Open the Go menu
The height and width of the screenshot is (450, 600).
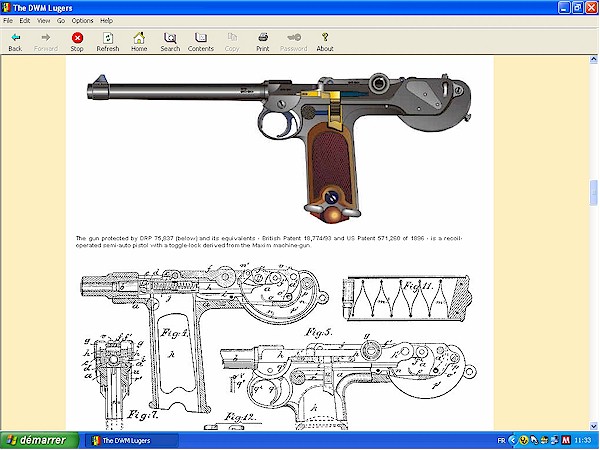[x=61, y=21]
